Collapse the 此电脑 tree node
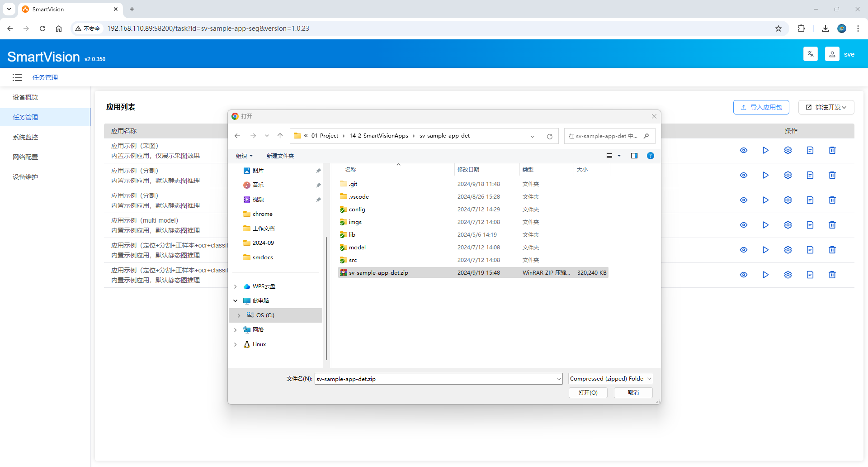This screenshot has height=467, width=868. coord(235,301)
